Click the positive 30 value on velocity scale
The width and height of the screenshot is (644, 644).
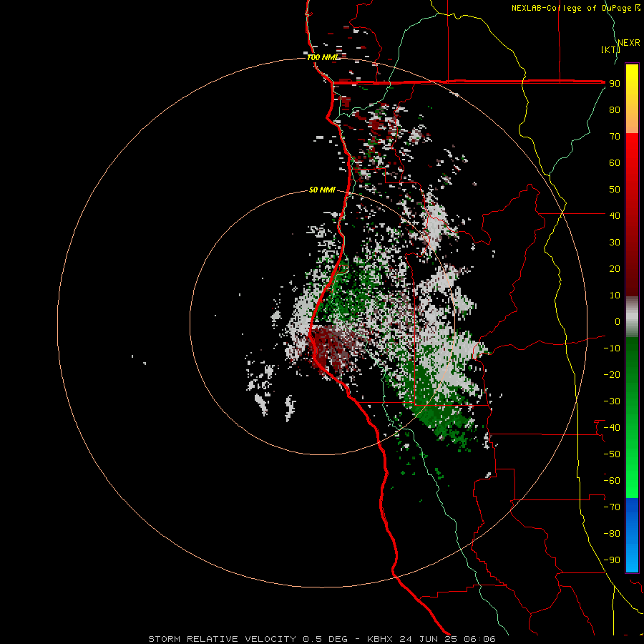click(615, 243)
